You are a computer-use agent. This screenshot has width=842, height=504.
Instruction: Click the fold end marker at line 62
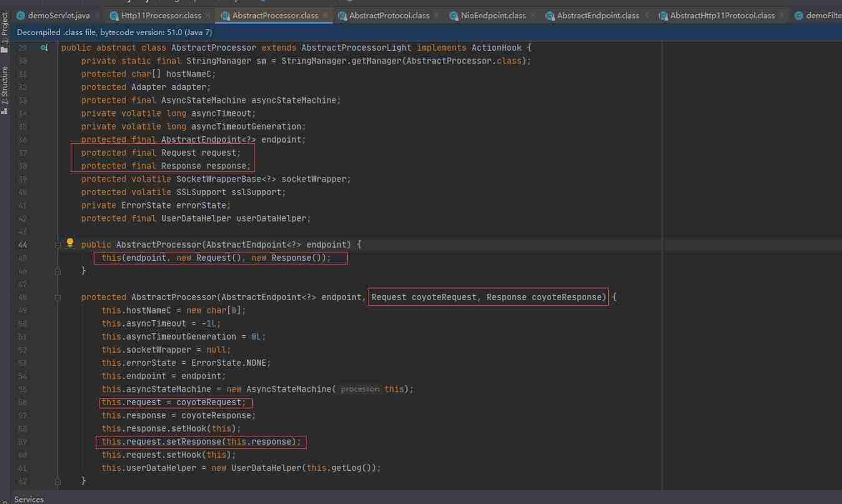[x=58, y=481]
